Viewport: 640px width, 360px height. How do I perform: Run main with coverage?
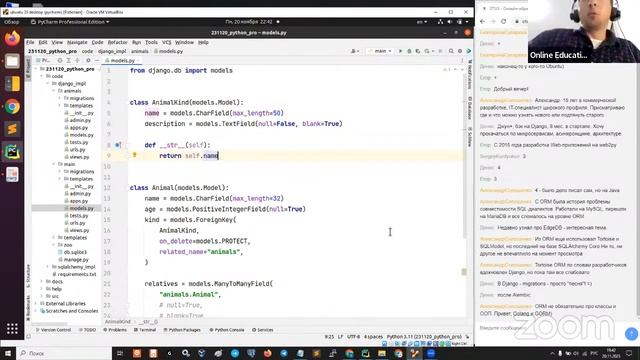click(418, 51)
